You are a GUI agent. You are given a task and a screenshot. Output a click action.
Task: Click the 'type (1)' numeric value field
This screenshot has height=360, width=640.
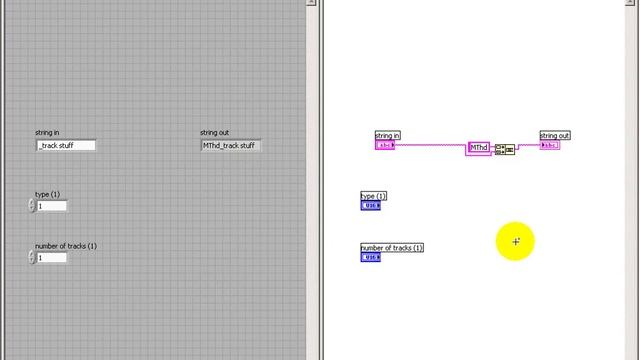(52, 206)
